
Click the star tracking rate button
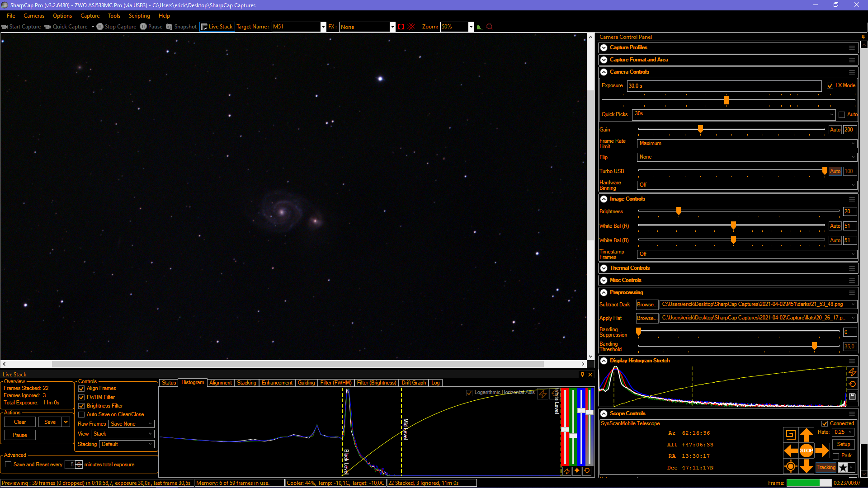[843, 468]
